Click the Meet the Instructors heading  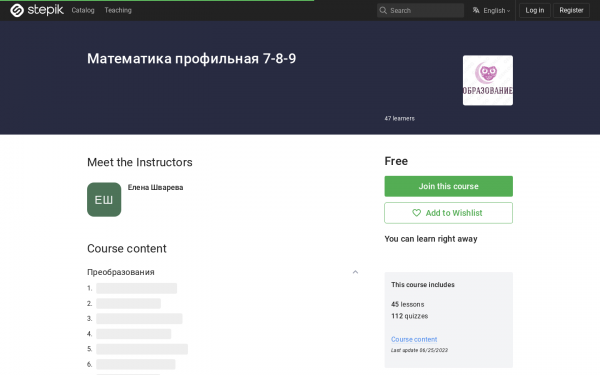click(x=140, y=162)
